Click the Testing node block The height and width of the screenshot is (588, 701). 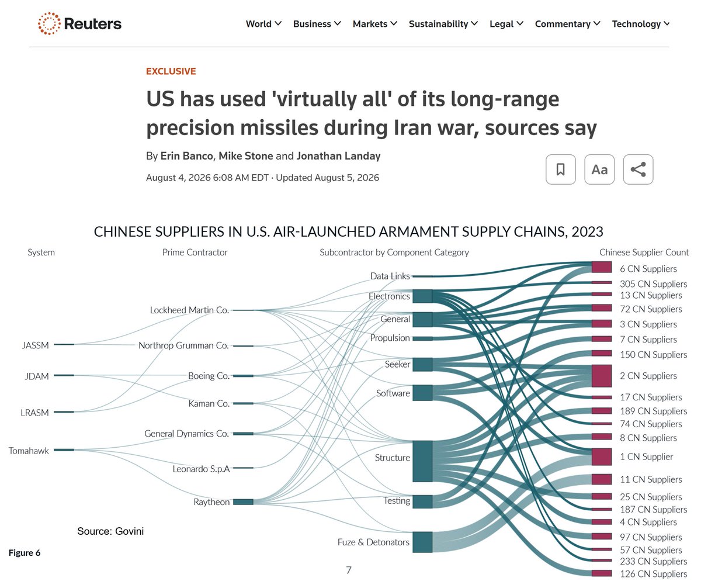[422, 501]
